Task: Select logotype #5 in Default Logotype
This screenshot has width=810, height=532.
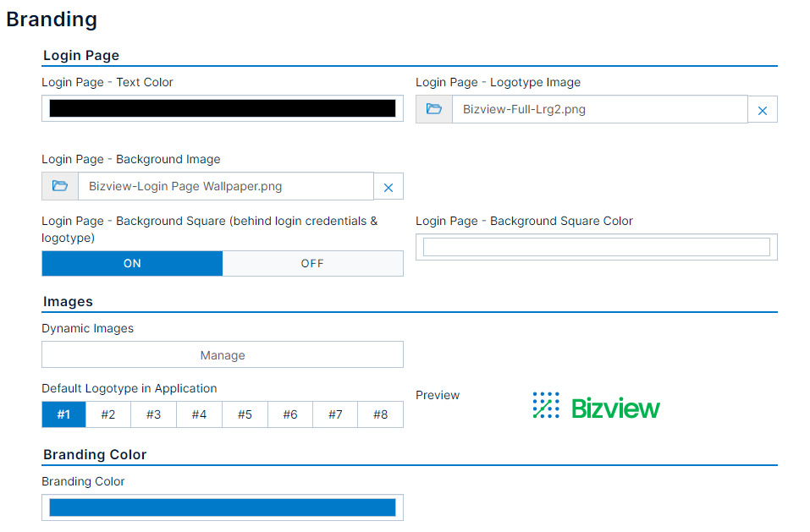Action: 245,414
